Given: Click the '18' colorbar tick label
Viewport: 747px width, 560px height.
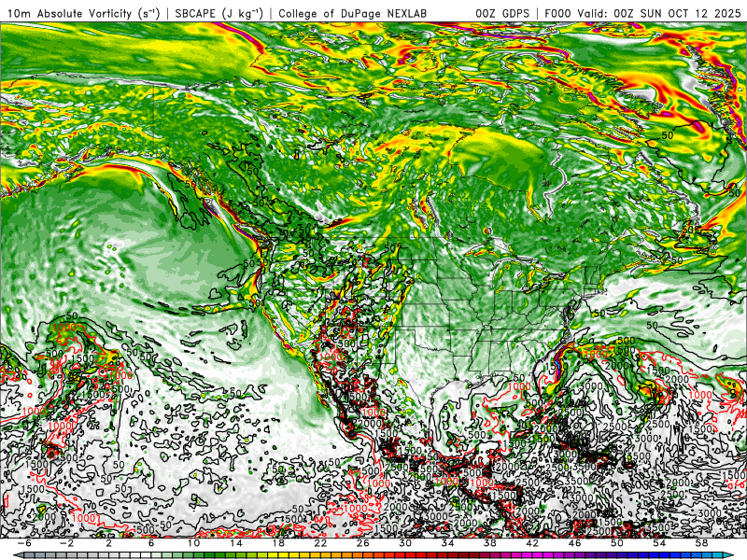Looking at the screenshot, I should coord(278,543).
